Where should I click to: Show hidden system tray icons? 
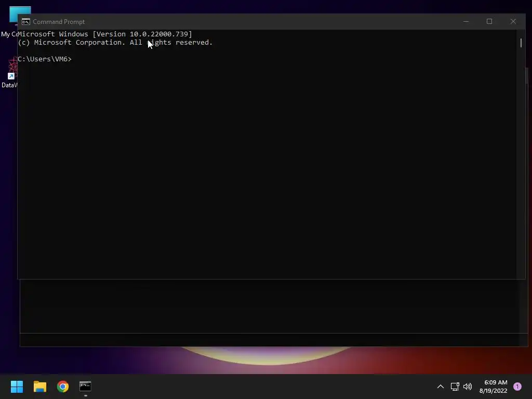click(441, 387)
